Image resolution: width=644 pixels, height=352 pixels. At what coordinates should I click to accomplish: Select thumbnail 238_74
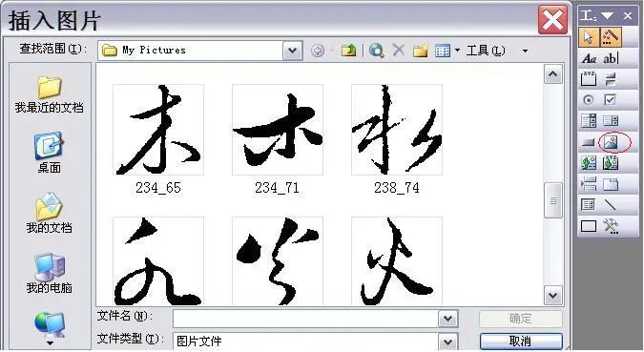pos(397,130)
